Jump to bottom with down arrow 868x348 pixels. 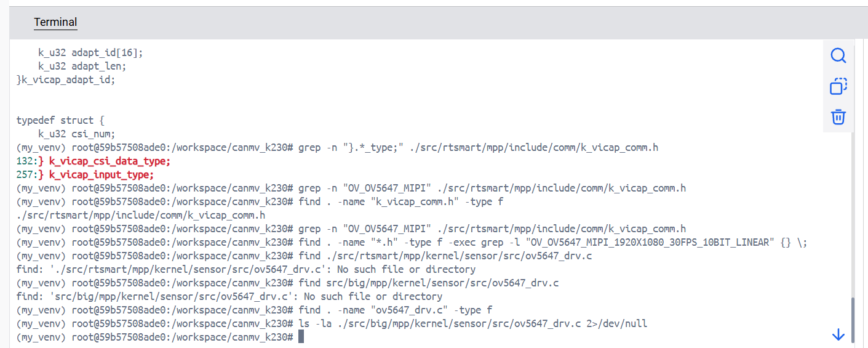838,334
